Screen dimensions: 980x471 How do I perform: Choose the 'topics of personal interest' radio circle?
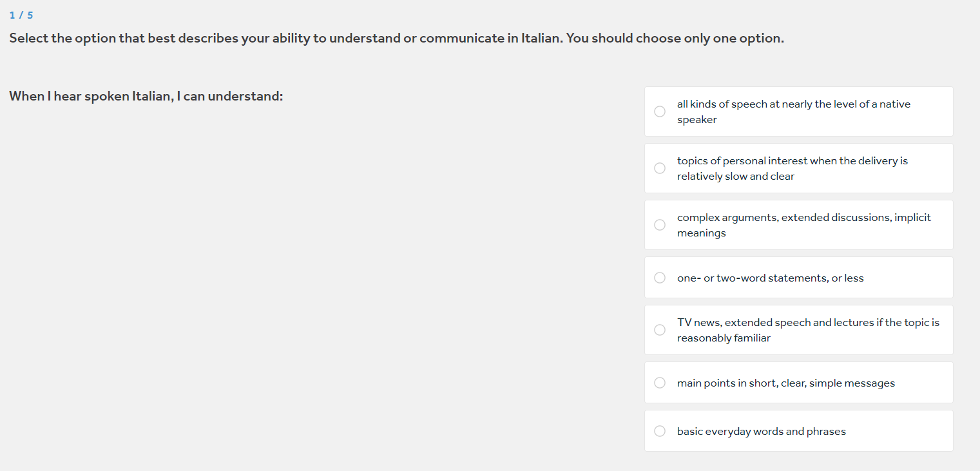pos(660,168)
